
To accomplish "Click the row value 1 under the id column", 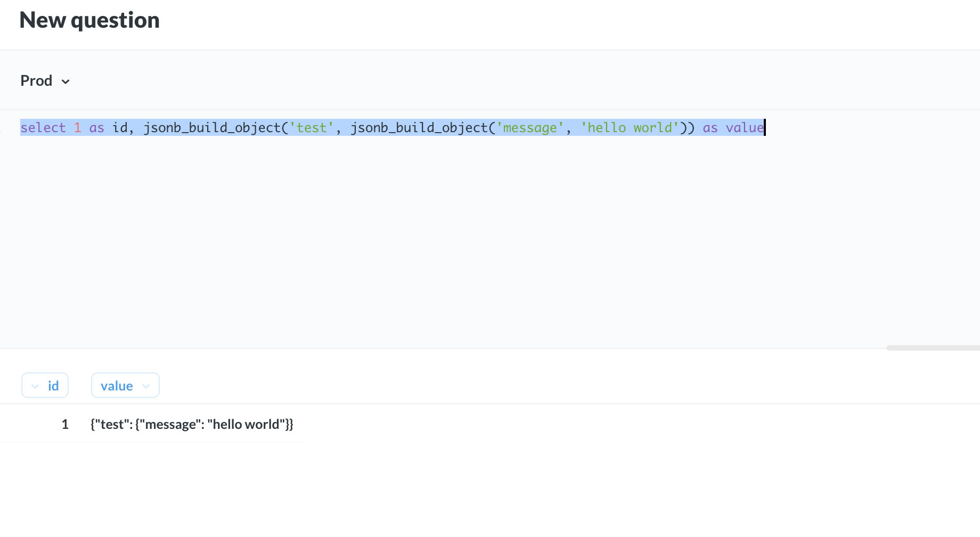I will (65, 424).
